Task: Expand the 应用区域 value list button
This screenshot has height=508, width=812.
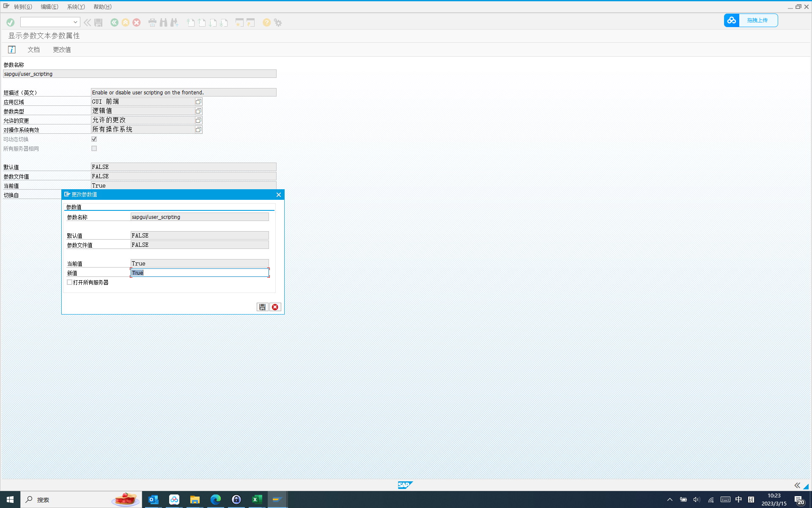Action: (x=198, y=102)
